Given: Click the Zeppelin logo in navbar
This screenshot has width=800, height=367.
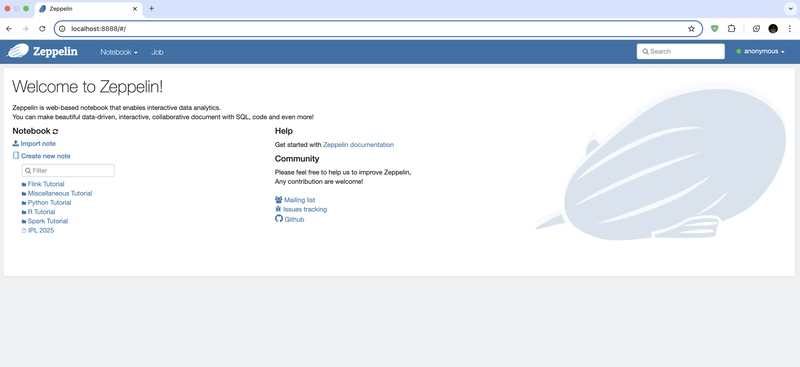Looking at the screenshot, I should (x=42, y=52).
